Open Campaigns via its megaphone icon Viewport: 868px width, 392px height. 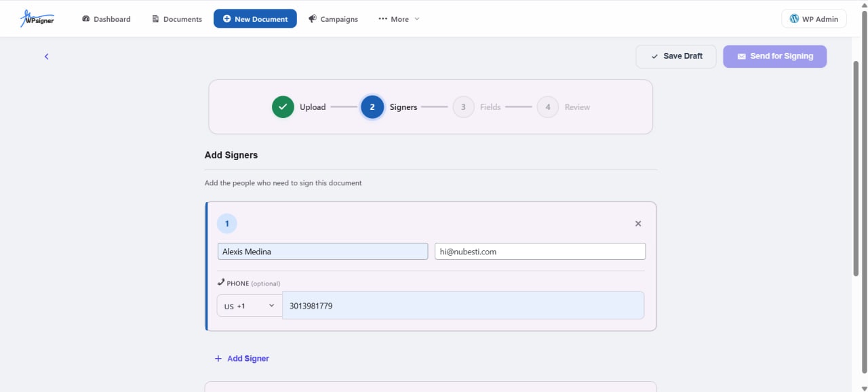click(313, 18)
